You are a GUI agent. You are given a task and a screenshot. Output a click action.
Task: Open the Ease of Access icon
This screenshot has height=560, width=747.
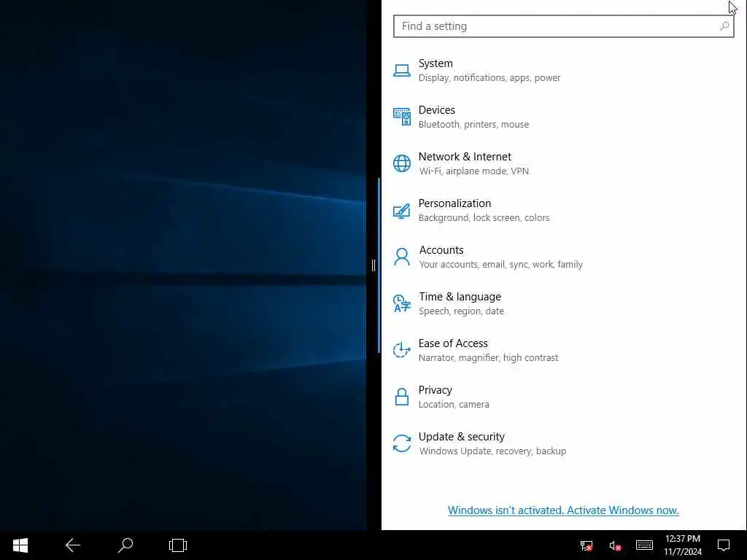tap(402, 350)
